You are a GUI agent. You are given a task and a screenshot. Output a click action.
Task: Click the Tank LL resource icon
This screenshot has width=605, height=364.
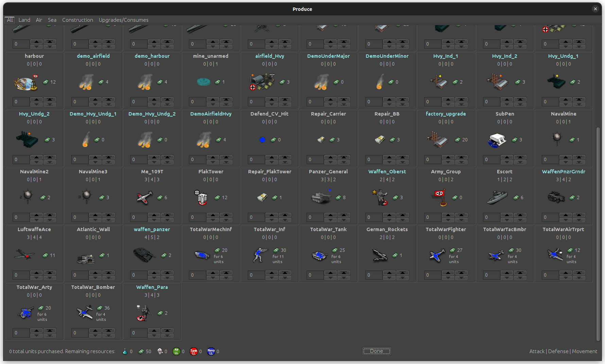click(194, 351)
